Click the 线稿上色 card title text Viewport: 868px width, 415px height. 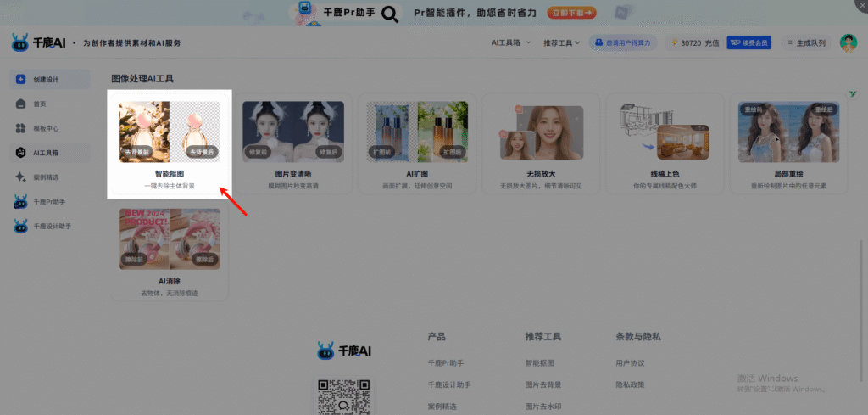pyautogui.click(x=665, y=173)
